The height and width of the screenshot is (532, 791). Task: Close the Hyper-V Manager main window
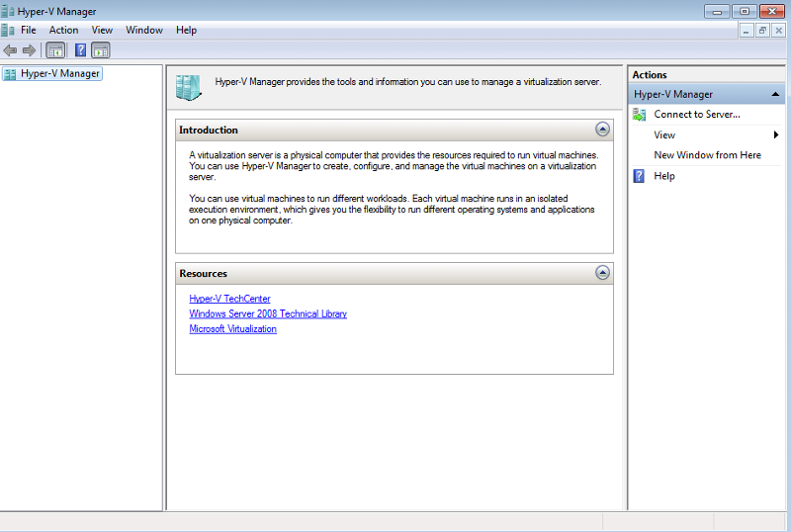(772, 11)
